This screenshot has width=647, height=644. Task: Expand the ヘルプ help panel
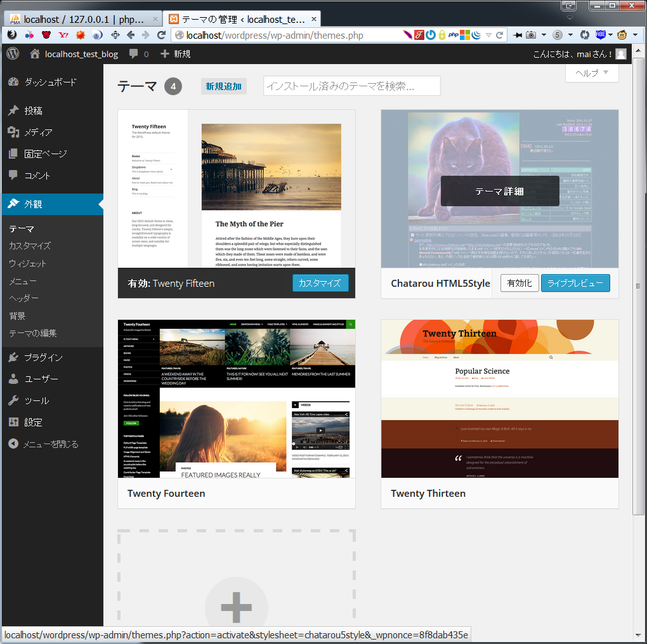click(592, 73)
